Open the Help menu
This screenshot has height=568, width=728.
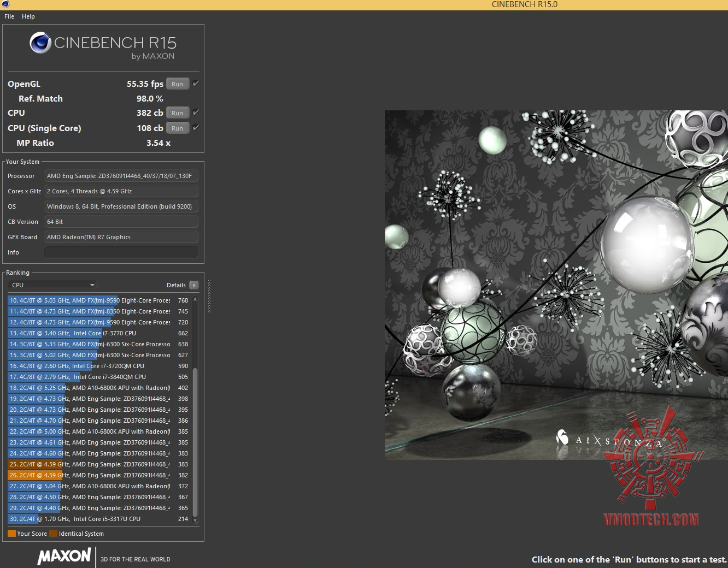click(28, 16)
